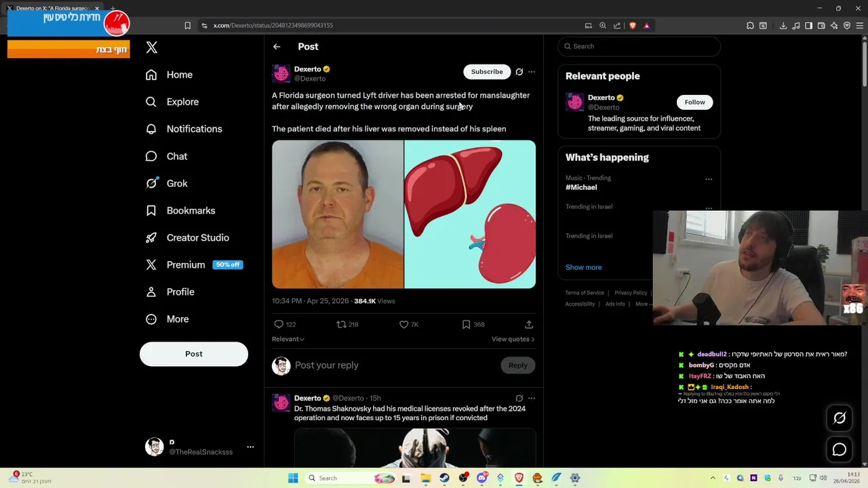
Task: Open Creator Studio in the sidebar
Action: 188,238
